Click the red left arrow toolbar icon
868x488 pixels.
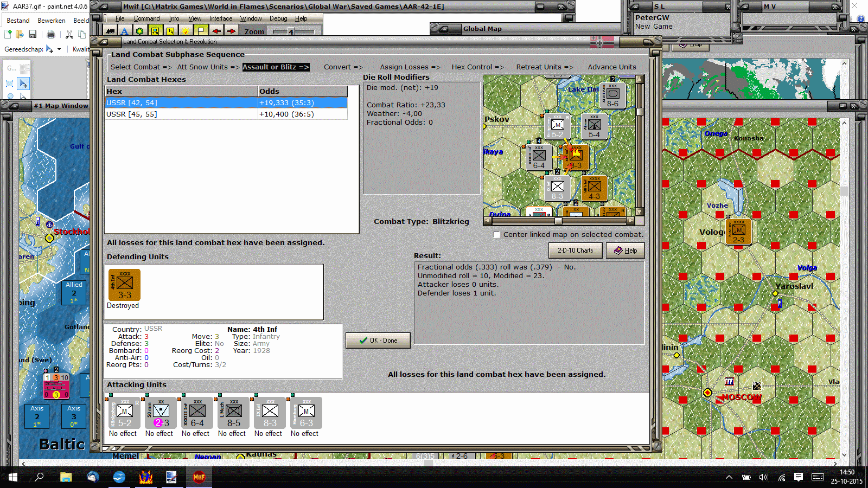[216, 31]
